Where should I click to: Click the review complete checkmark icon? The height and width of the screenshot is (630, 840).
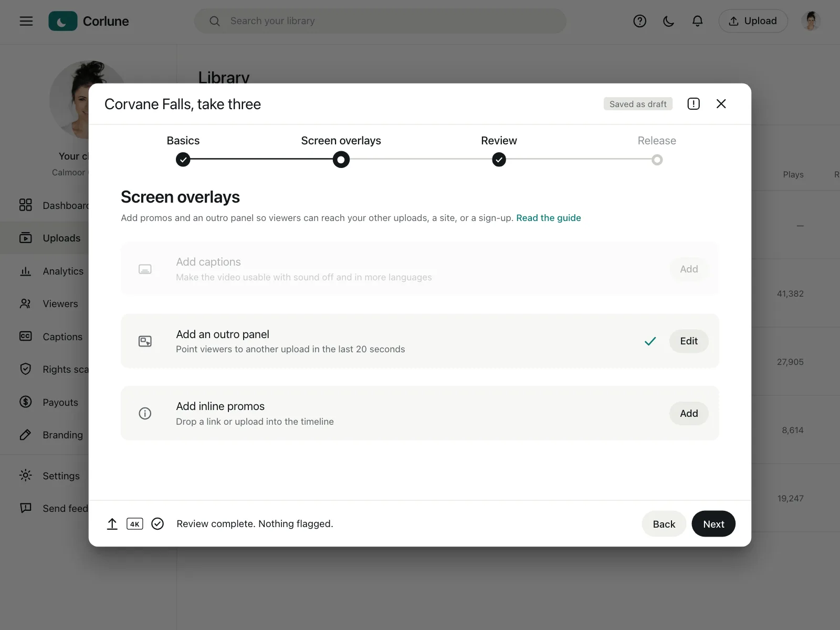coord(157,524)
